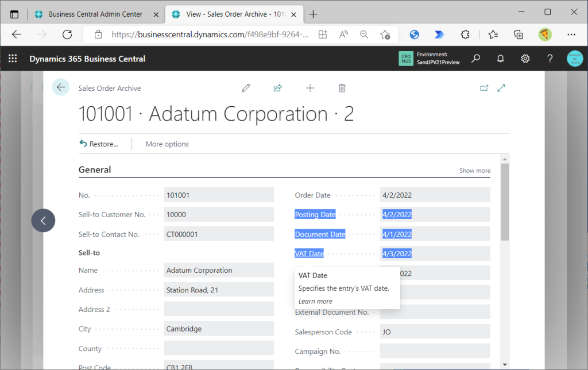Open Business Central search magnifier
This screenshot has height=370, width=588.
click(x=476, y=59)
